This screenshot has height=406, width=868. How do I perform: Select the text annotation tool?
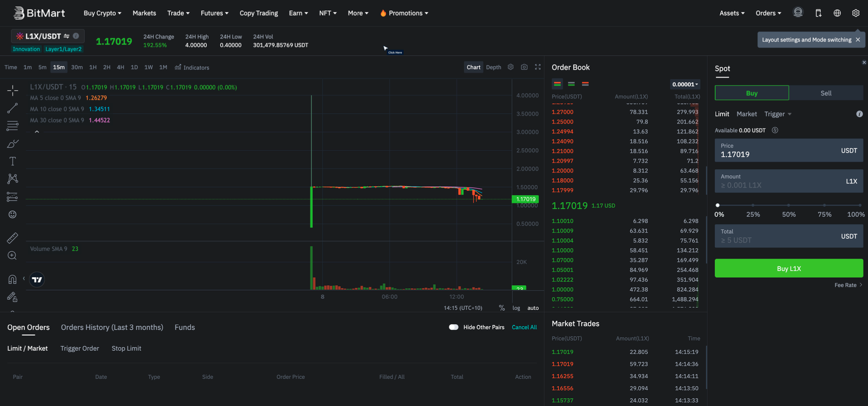point(12,161)
